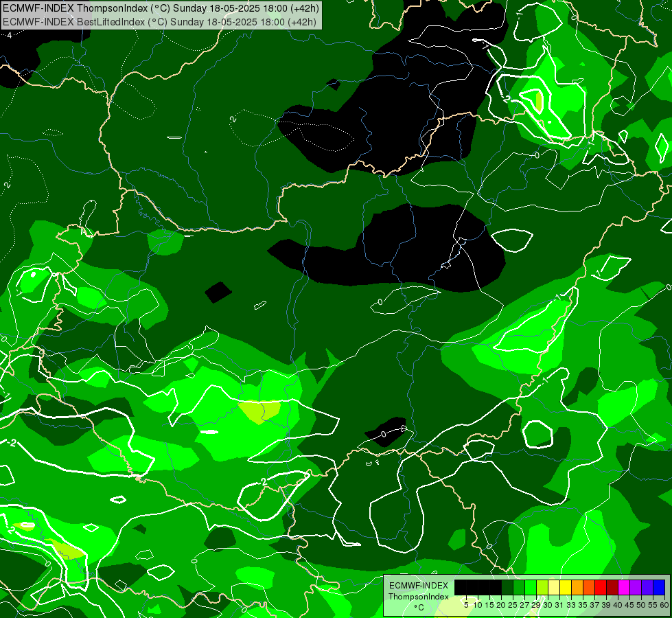Click the blue legend swatch for 55–60
672x618 pixels.
[658, 587]
